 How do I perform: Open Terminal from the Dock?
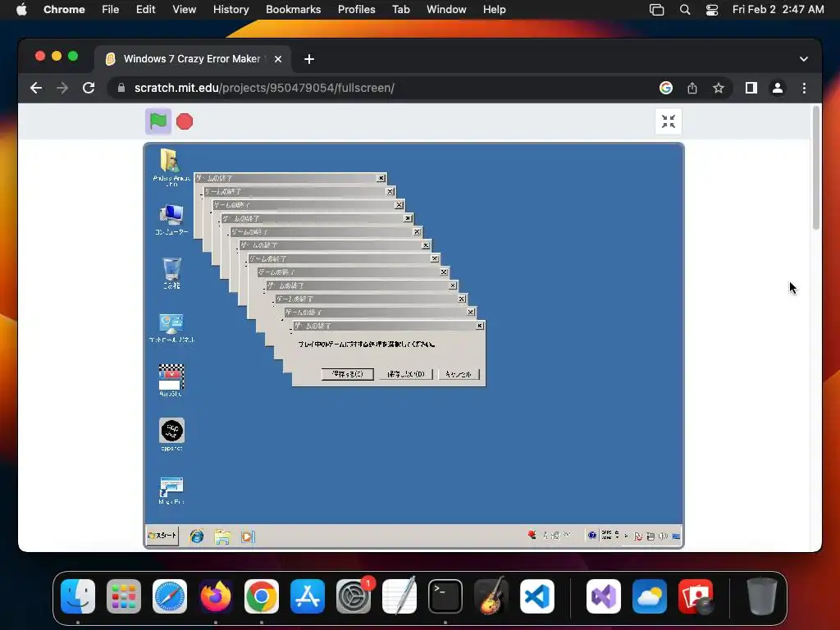445,596
